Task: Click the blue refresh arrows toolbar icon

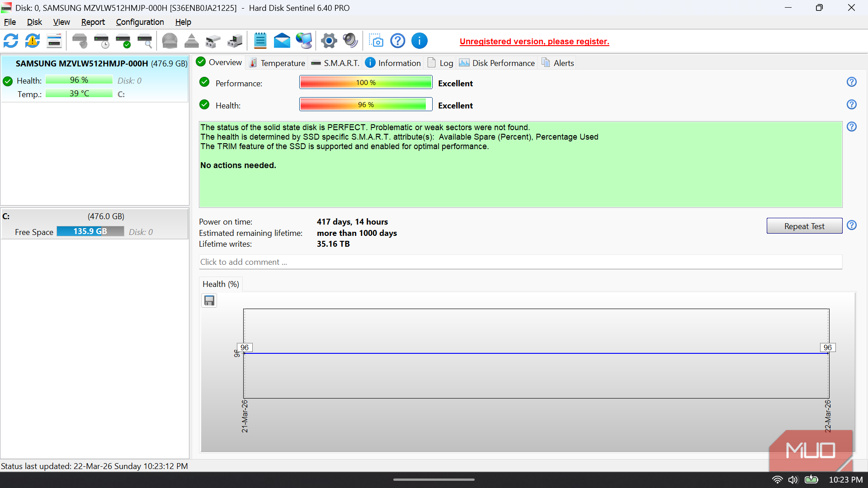Action: click(x=11, y=41)
